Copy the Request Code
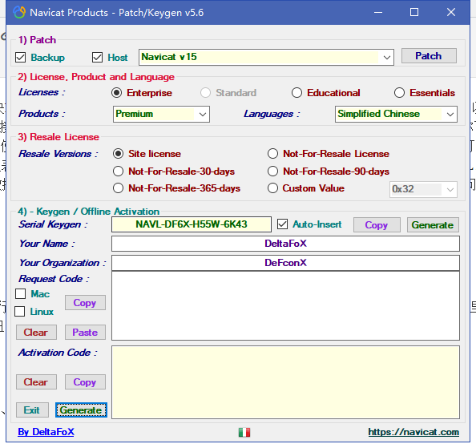 point(85,303)
